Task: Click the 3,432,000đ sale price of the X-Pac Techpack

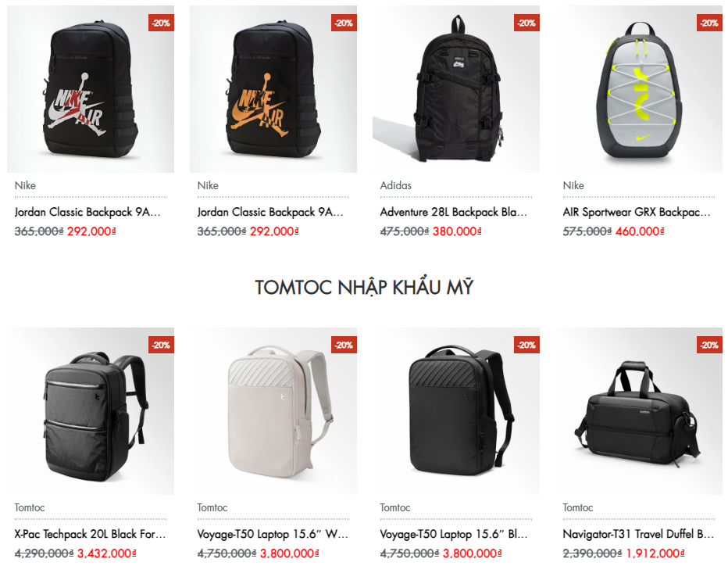Action: (x=107, y=553)
